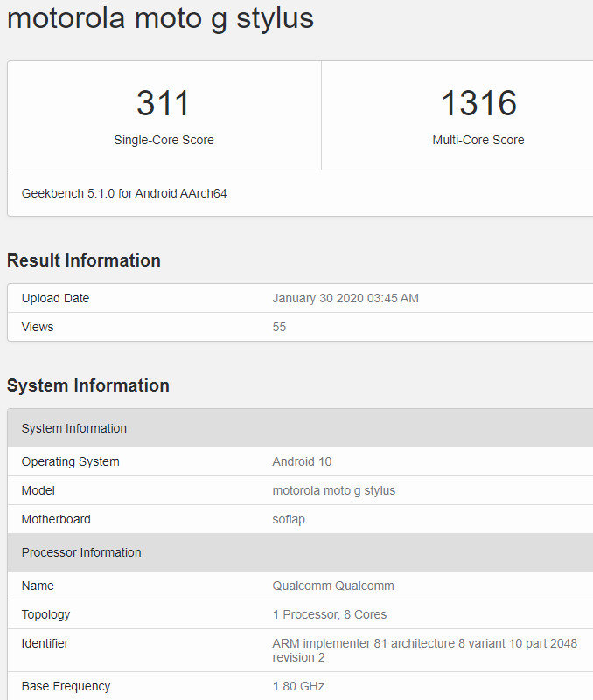Select the "ARM implementer 81 architecture 8" identifier value
Viewport: 593px width, 700px height.
point(424,650)
